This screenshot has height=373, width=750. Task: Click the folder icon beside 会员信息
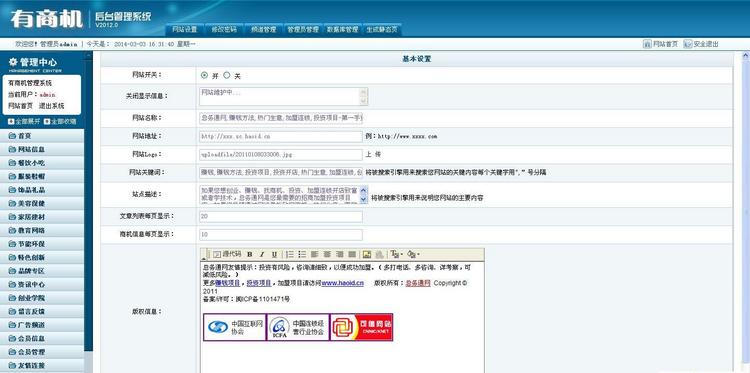click(12, 338)
